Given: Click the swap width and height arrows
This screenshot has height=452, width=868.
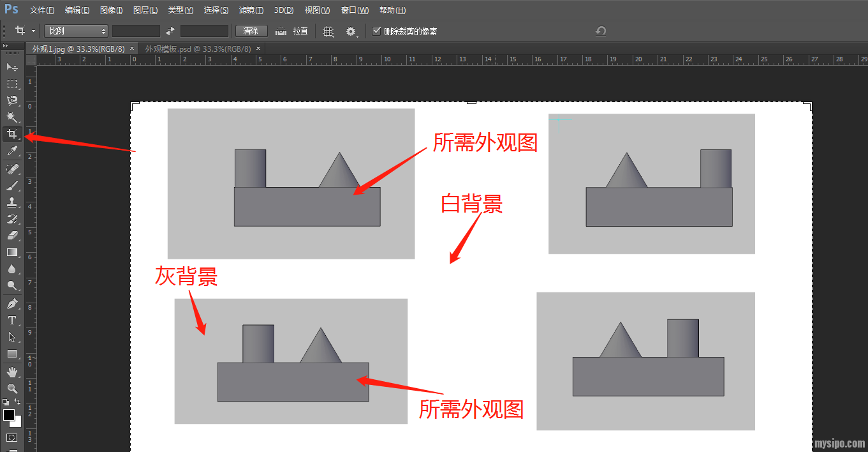Looking at the screenshot, I should click(170, 31).
